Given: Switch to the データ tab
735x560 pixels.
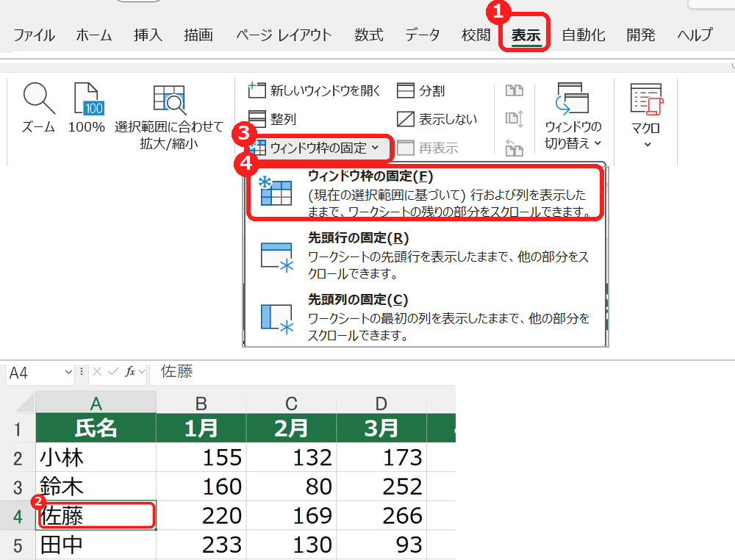Looking at the screenshot, I should point(423,35).
